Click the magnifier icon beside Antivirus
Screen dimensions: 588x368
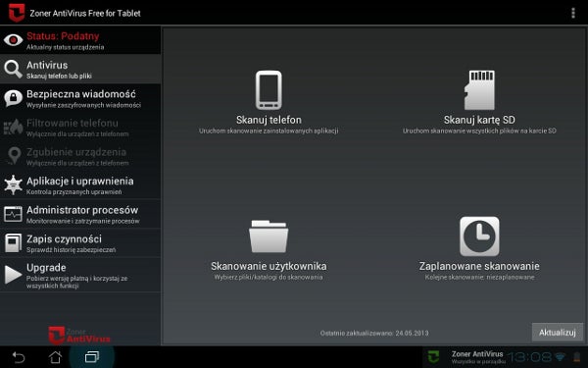pos(13,69)
